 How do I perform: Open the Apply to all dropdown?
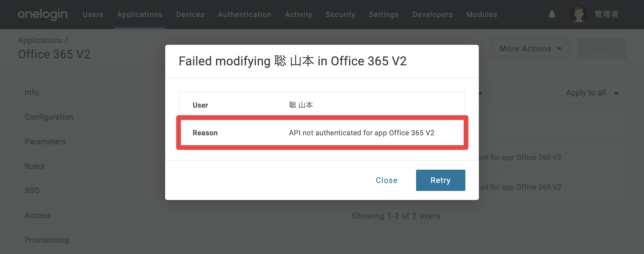(x=592, y=93)
